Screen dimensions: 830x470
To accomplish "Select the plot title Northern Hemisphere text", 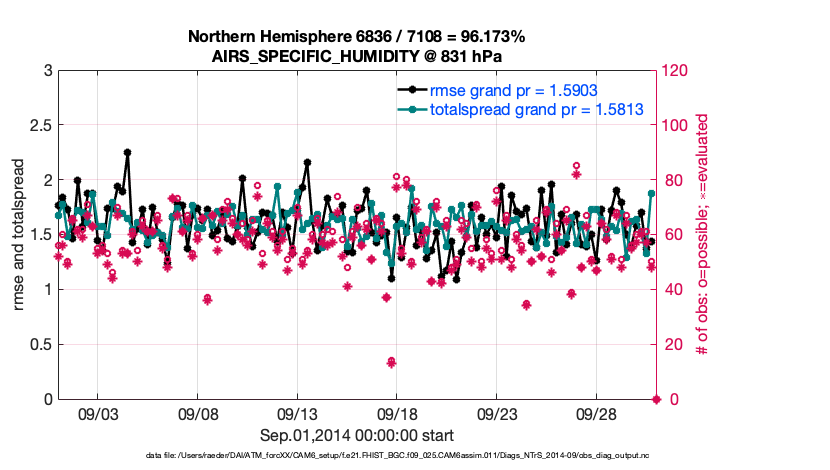I will coord(356,37).
